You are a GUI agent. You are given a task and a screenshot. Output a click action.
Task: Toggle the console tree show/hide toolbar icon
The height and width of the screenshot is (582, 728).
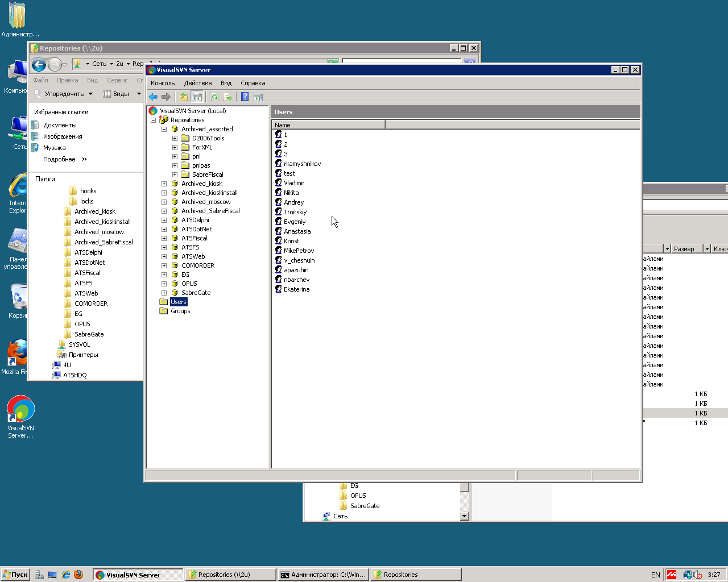click(197, 97)
